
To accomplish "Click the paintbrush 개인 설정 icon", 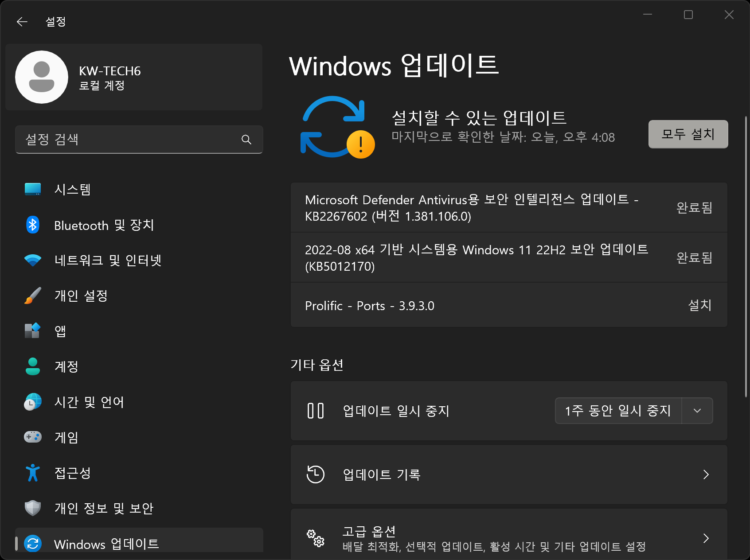I will pos(33,296).
